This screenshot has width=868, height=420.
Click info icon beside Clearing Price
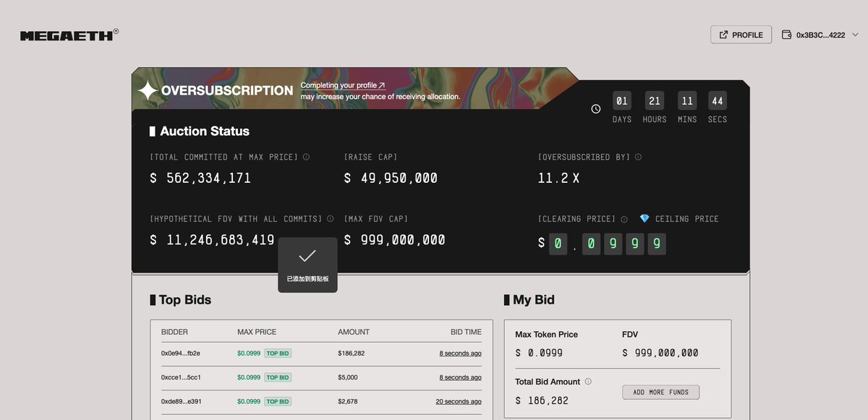(x=624, y=218)
